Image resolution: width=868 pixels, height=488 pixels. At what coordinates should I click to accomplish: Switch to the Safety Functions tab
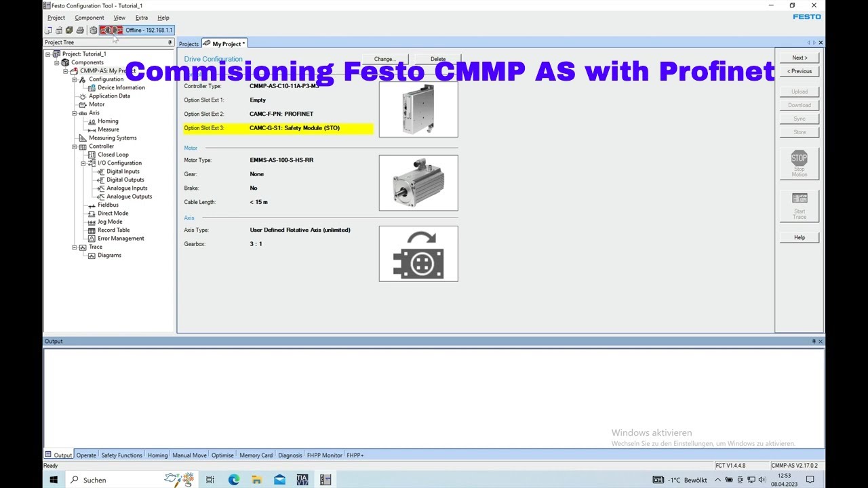[x=122, y=455]
